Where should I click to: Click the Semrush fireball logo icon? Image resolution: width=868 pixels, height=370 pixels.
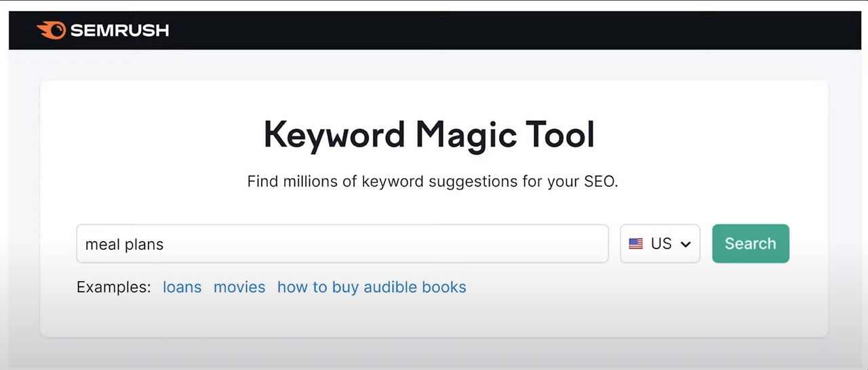point(51,30)
